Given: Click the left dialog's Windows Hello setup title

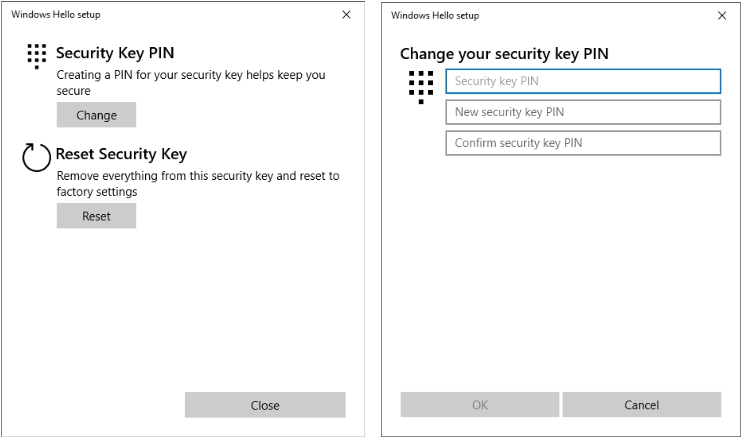Looking at the screenshot, I should 56,15.
